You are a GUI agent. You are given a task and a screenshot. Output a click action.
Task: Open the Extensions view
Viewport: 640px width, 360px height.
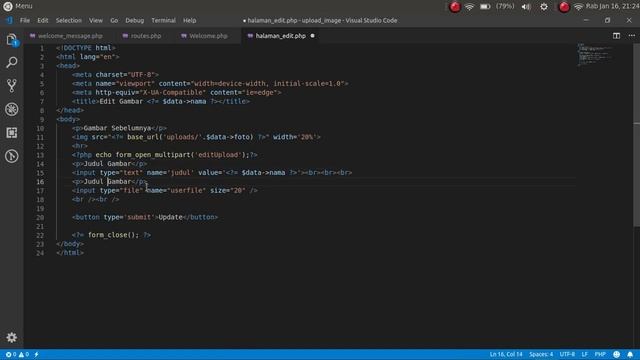(12, 133)
